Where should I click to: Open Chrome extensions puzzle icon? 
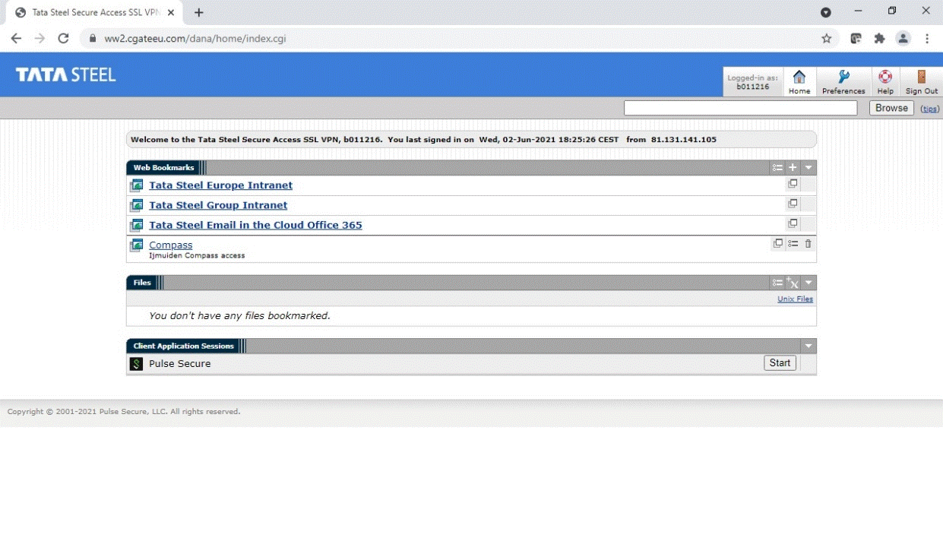point(880,38)
